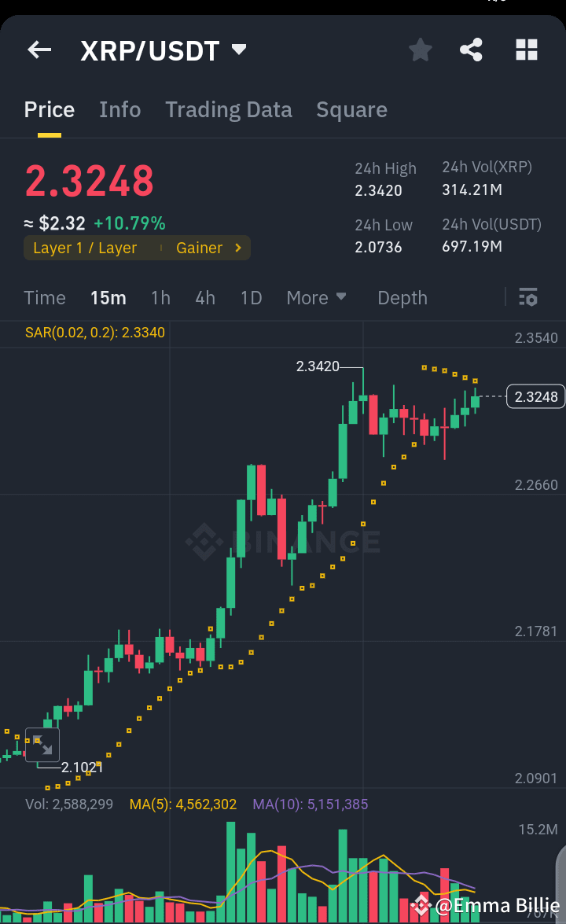Open the Square tab
Image resolution: width=566 pixels, height=924 pixels.
(351, 109)
